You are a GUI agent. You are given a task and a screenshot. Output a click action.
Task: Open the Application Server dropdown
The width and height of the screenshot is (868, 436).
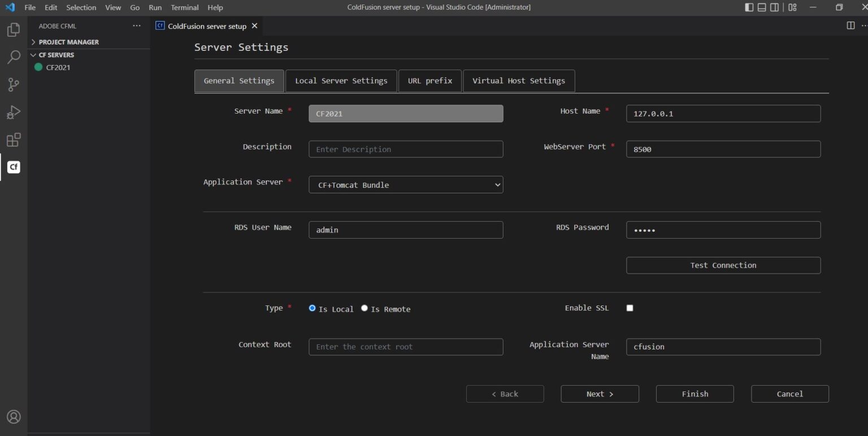[405, 184]
